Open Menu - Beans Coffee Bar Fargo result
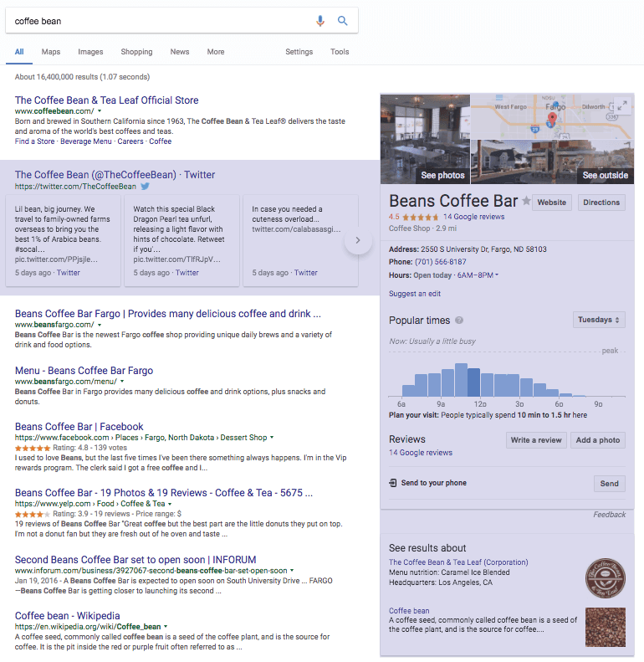 (84, 370)
